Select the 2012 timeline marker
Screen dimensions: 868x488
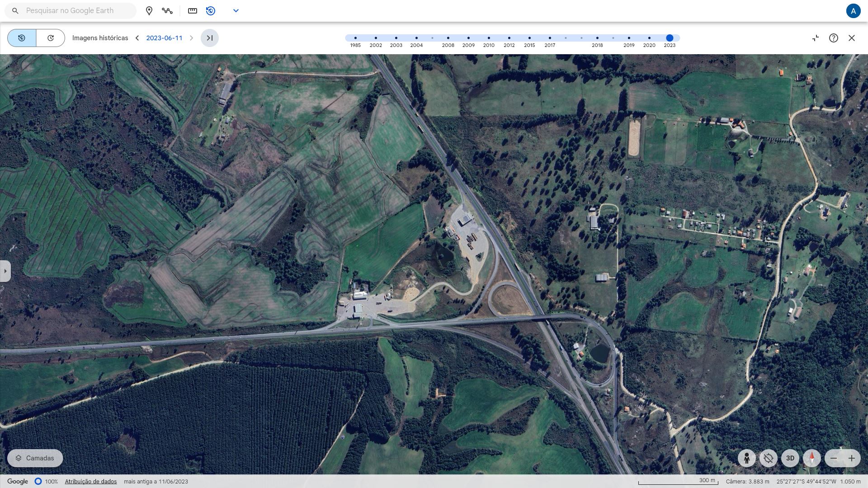(509, 38)
